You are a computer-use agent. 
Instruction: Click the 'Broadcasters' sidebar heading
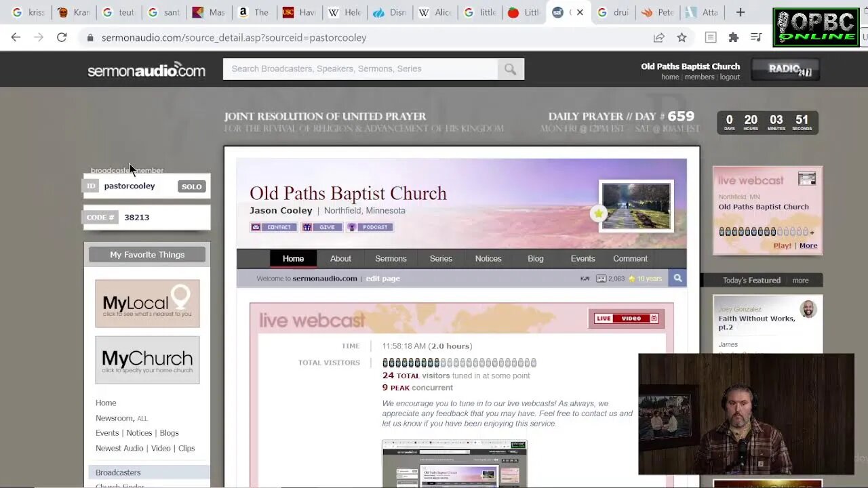click(118, 472)
